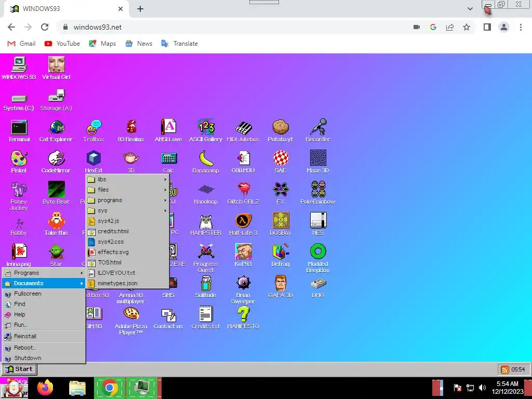Select Shutdown in Start menu
532x399 pixels.
[x=44, y=358]
